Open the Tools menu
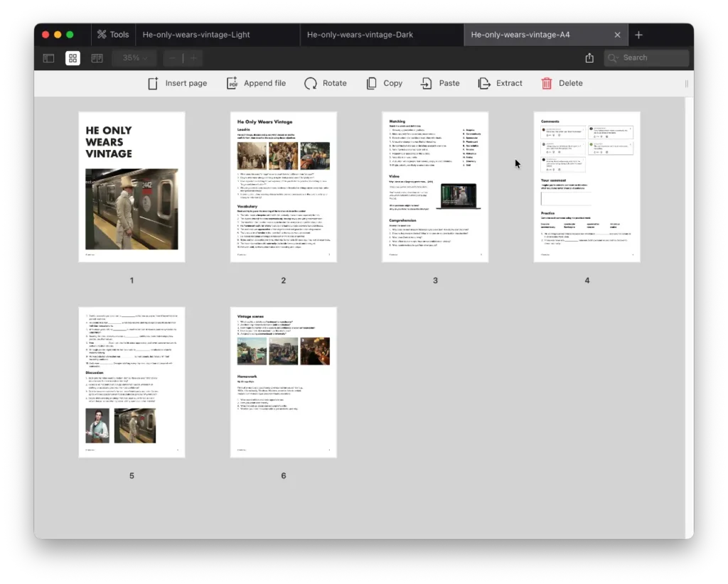728x584 pixels. 113,35
